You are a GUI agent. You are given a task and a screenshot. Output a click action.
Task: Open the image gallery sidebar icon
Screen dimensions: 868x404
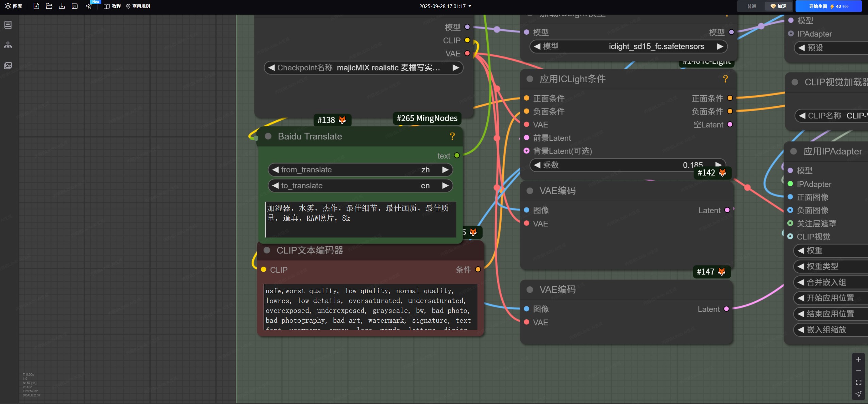(8, 66)
